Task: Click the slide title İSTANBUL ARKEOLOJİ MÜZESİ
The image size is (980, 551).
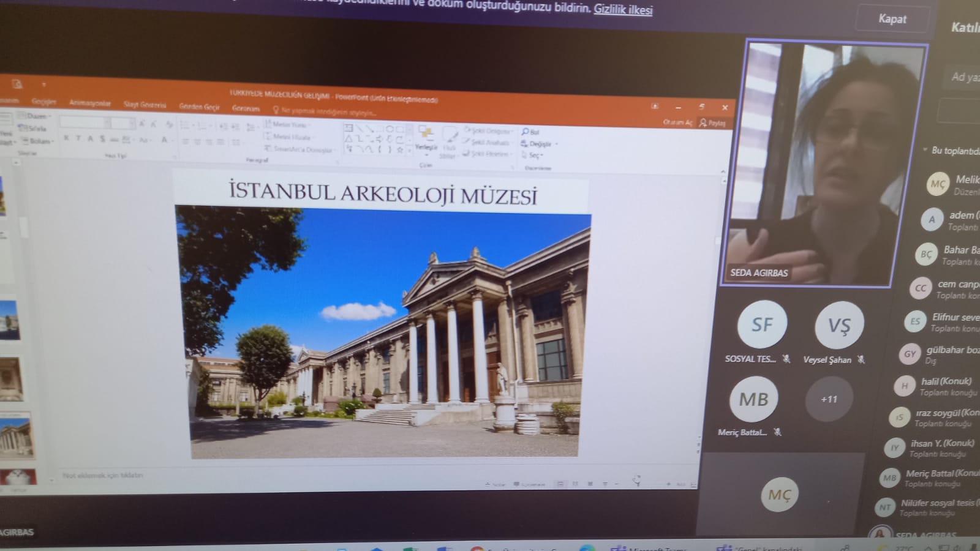Action: 383,193
